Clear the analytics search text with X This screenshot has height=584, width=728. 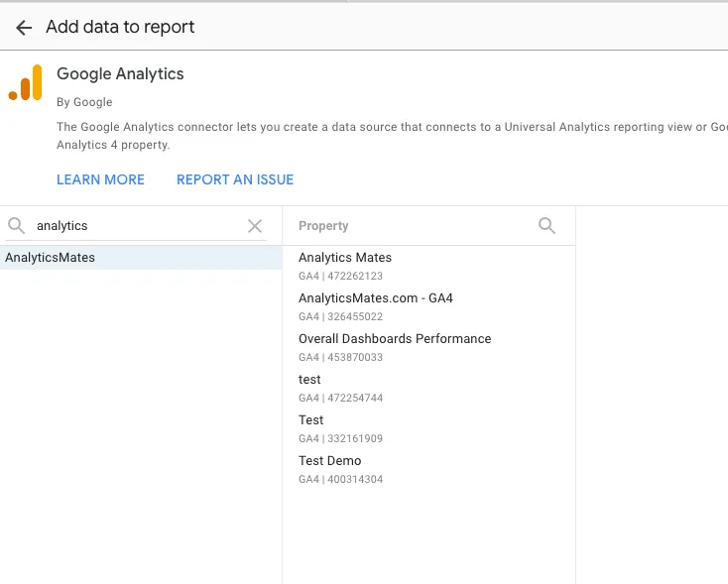(255, 226)
